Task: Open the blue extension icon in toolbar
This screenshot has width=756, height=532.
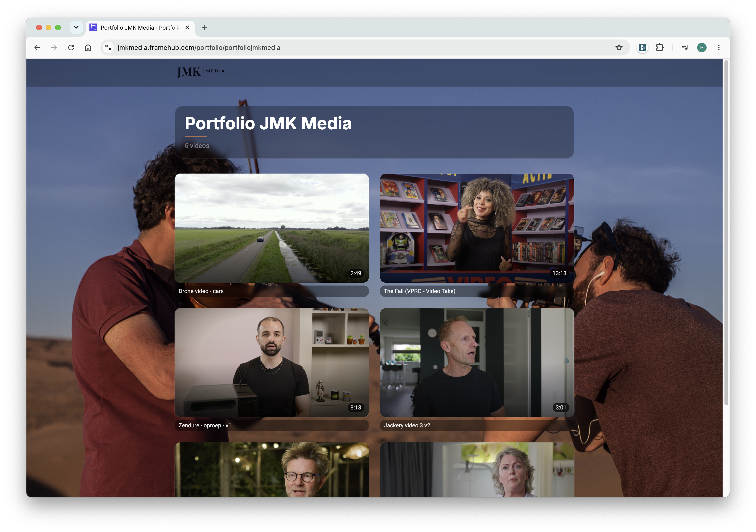Action: pos(642,48)
